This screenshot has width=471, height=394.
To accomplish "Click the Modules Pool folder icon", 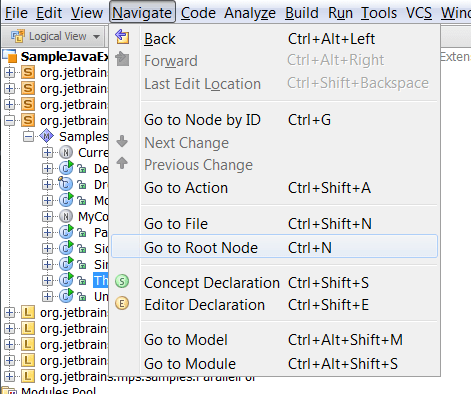I will pos(10,391).
